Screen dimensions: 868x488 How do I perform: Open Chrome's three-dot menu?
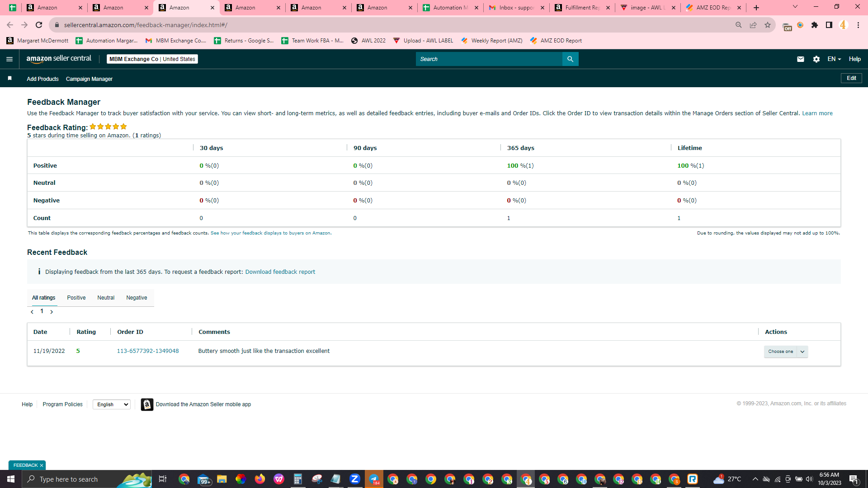click(858, 25)
